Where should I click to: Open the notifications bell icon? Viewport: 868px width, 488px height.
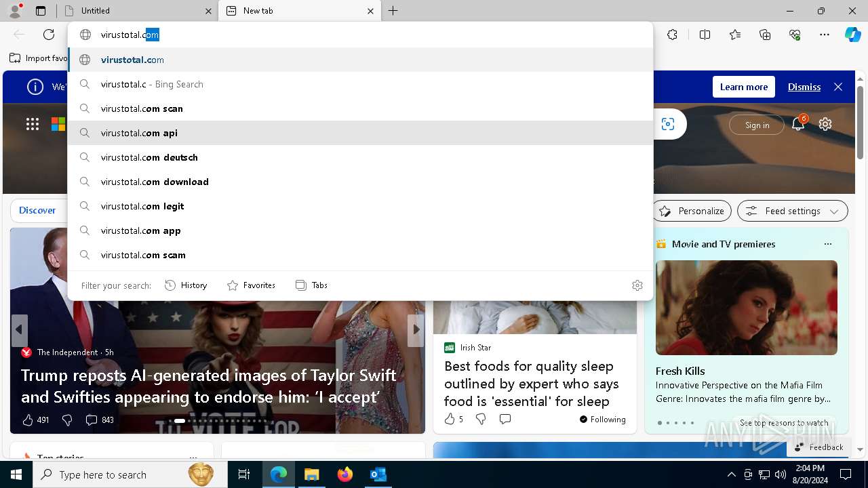(x=798, y=124)
